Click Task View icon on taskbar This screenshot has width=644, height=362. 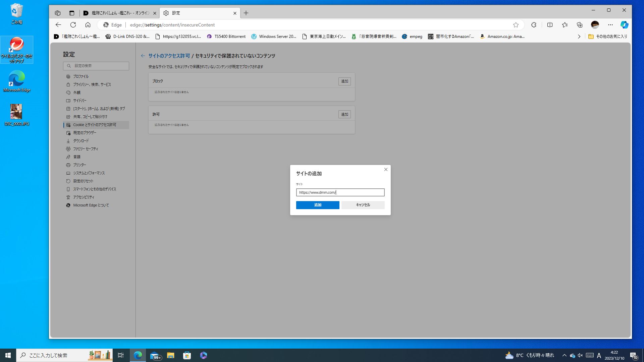pyautogui.click(x=121, y=355)
